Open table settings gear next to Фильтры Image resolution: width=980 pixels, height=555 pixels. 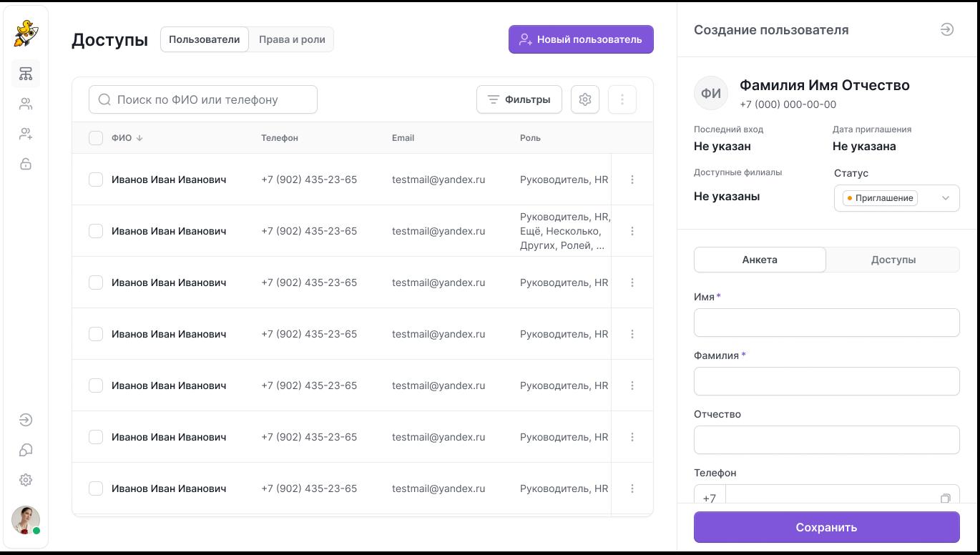coord(585,99)
